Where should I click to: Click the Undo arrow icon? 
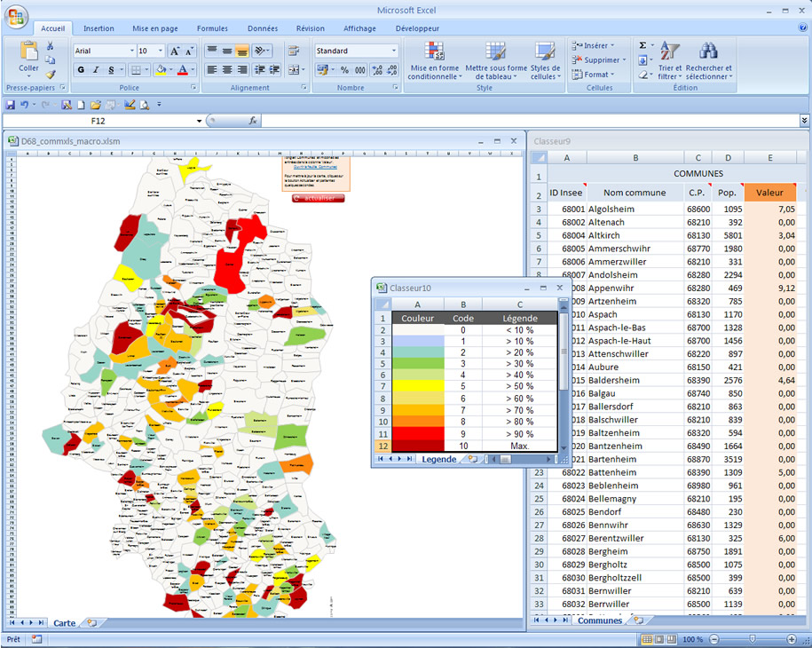[x=24, y=105]
